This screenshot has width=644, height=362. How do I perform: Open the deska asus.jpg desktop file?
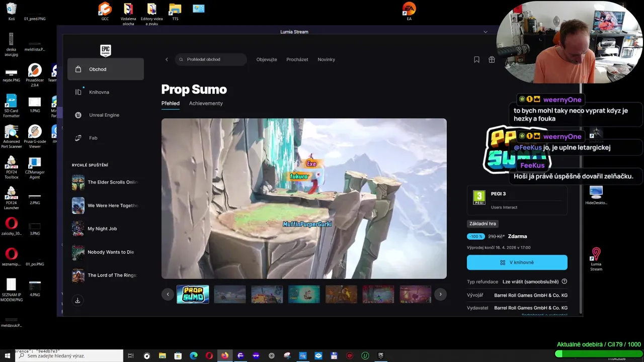[11, 44]
